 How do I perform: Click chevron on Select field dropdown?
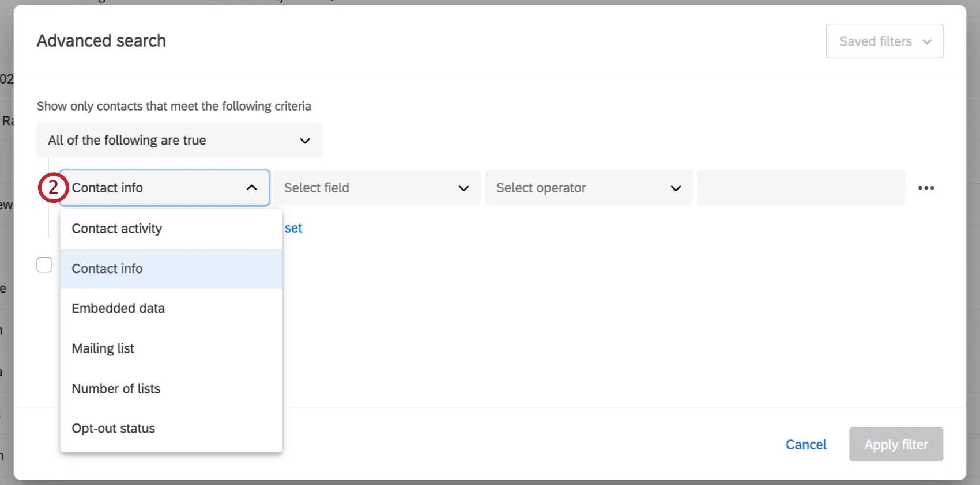tap(463, 188)
